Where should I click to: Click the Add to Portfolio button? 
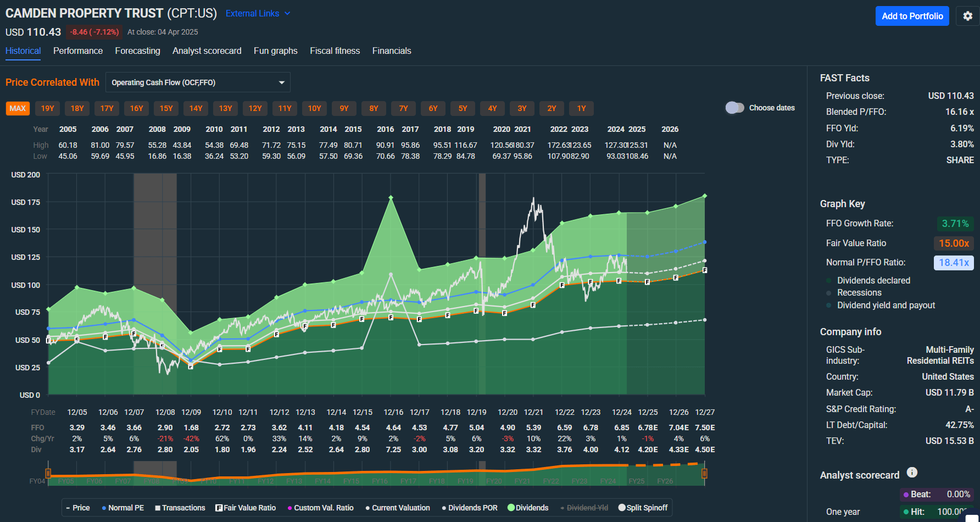[x=912, y=16]
